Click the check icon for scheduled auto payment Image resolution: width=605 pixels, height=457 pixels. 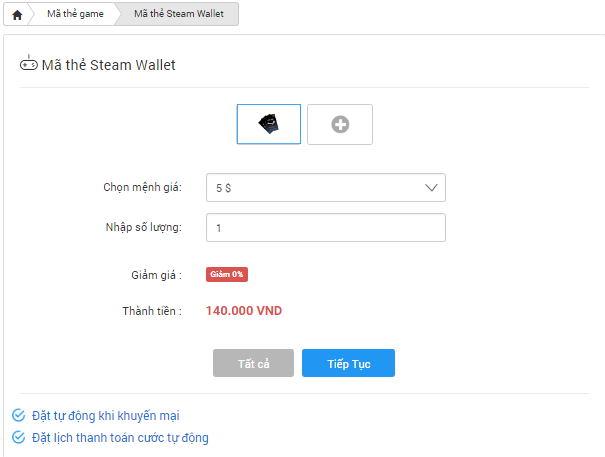[x=19, y=437]
